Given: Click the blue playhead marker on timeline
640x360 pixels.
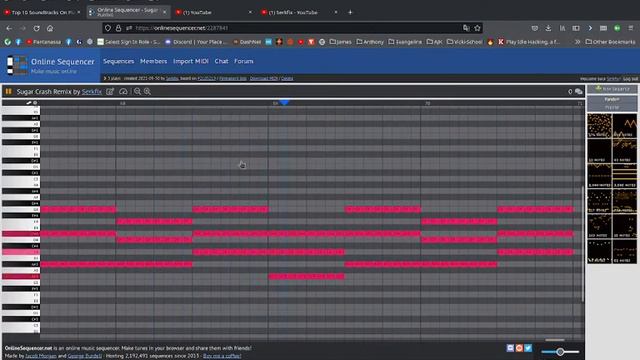Looking at the screenshot, I should [284, 102].
